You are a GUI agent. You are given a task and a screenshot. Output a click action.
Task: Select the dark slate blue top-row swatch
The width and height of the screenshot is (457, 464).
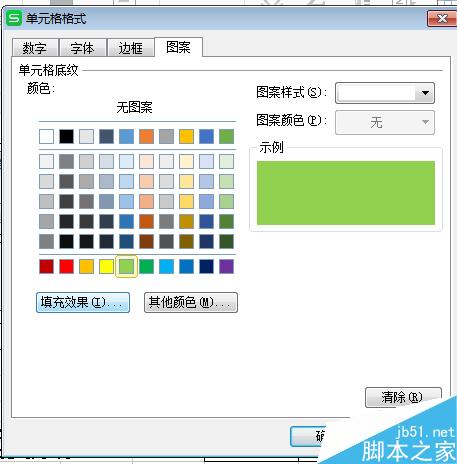coord(106,136)
